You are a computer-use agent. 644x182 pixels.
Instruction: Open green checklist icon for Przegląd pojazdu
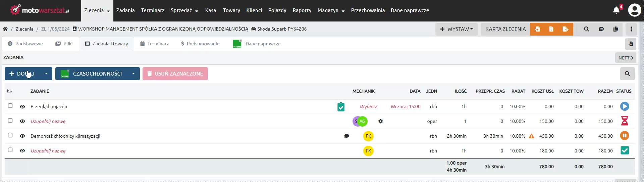(x=341, y=107)
